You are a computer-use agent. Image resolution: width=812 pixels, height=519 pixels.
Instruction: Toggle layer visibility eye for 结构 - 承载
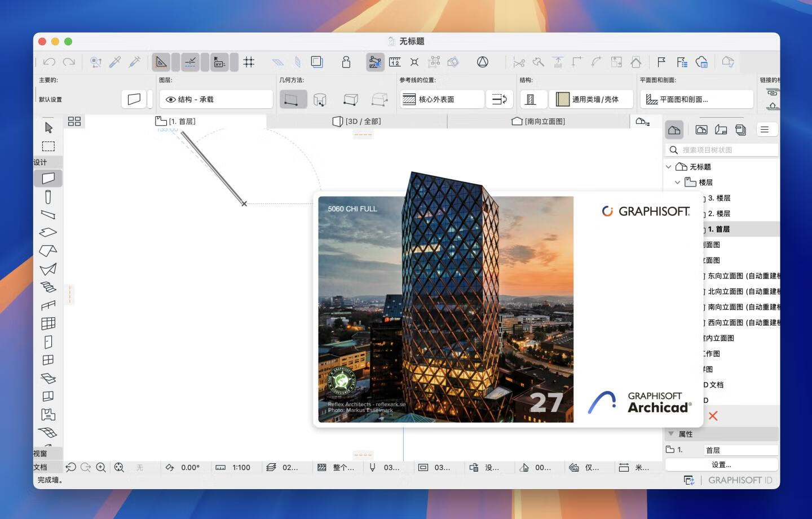pyautogui.click(x=170, y=99)
